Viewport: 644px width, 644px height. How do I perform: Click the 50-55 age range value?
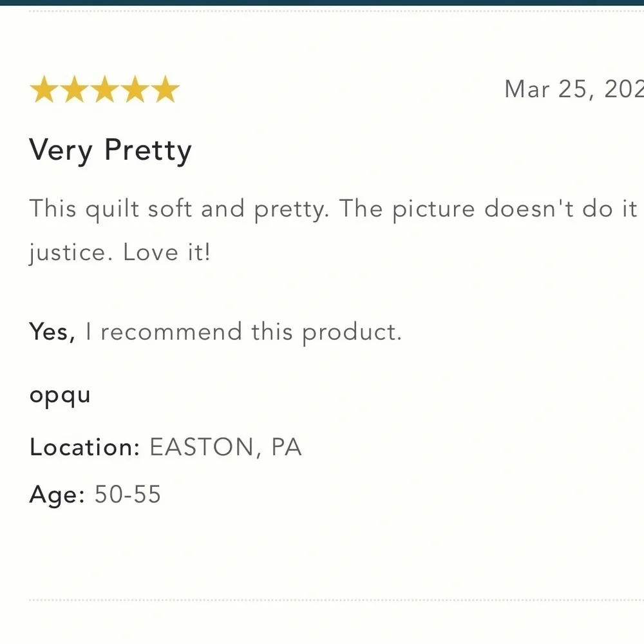(x=128, y=494)
